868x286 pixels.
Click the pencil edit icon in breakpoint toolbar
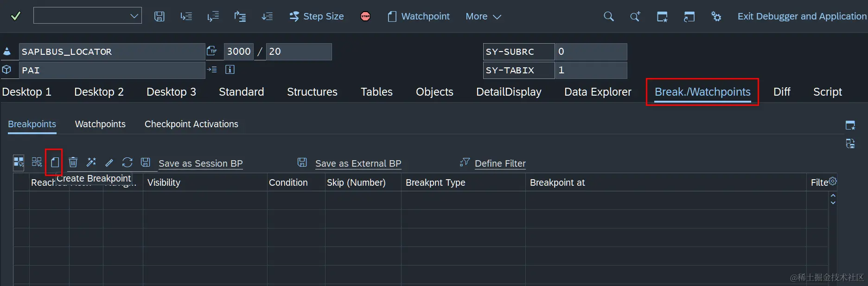[109, 162]
